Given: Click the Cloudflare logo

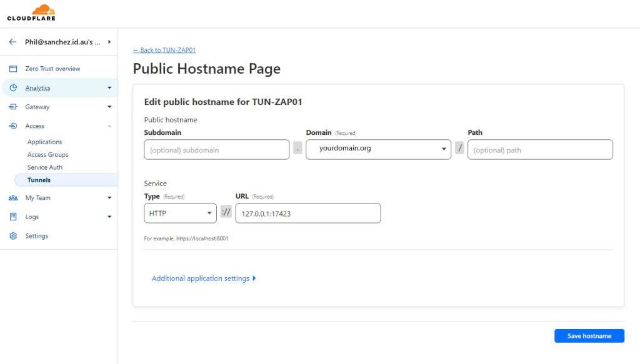Looking at the screenshot, I should (x=31, y=12).
